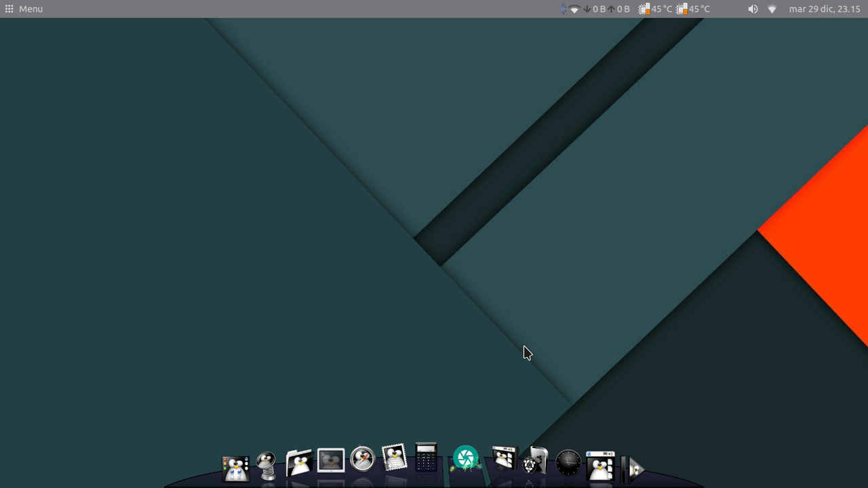Click the tilted penguin window icon beside the shutter
The width and height of the screenshot is (868, 488).
pyautogui.click(x=503, y=459)
